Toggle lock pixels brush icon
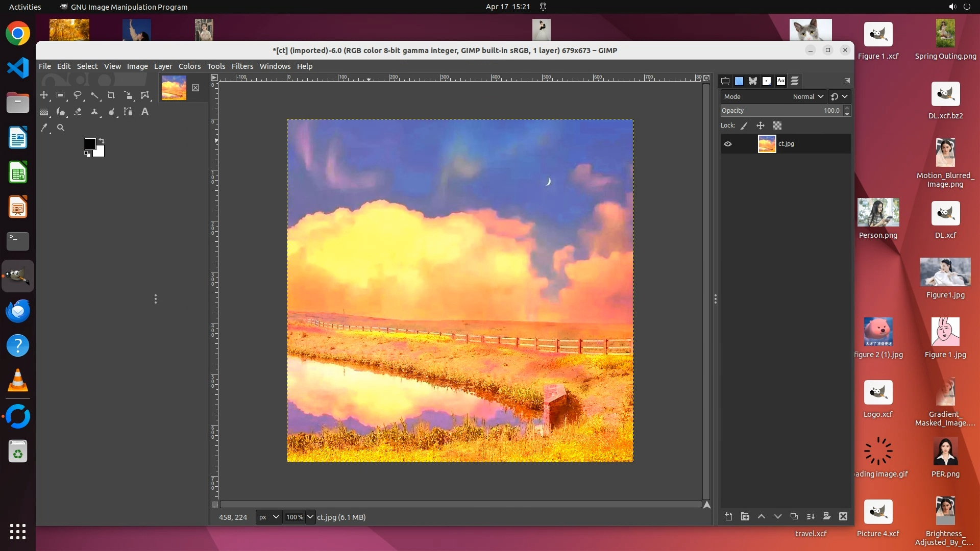Screen dimensions: 980x551 pos(744,126)
